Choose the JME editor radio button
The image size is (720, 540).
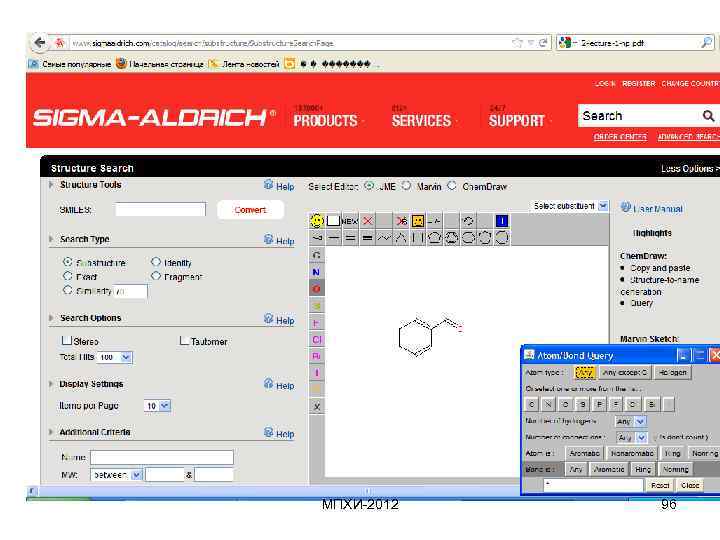(x=369, y=186)
